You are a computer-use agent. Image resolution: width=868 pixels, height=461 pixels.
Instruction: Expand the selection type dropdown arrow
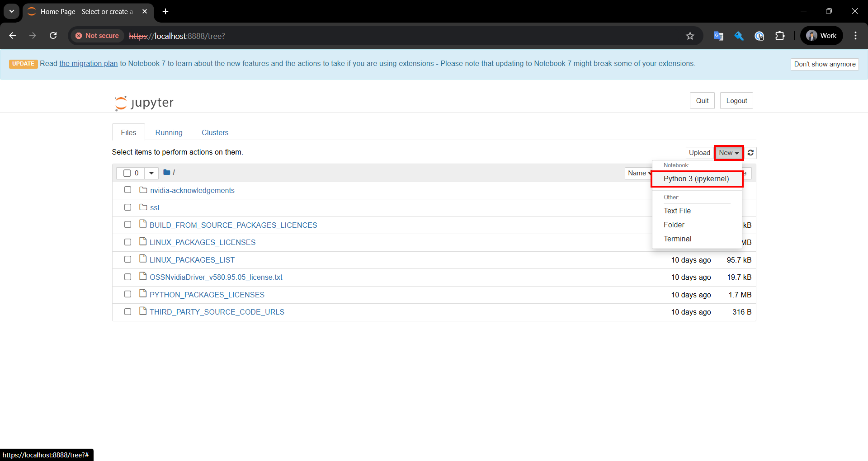pos(151,173)
